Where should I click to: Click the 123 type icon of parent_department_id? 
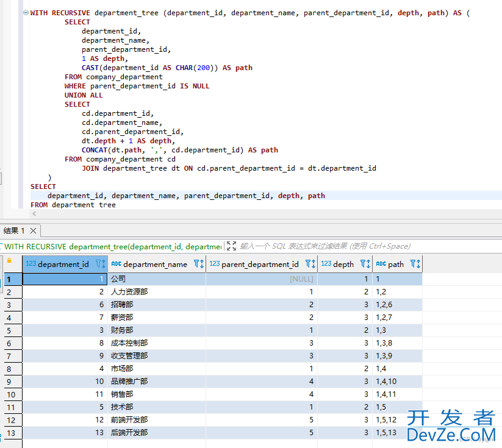(215, 263)
